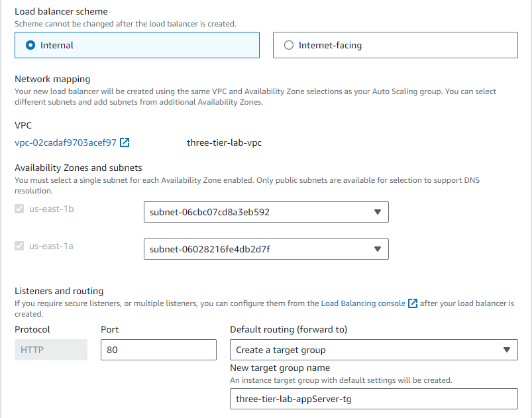
Task: Click the three-tier-lab-vpc name text
Action: pos(224,142)
